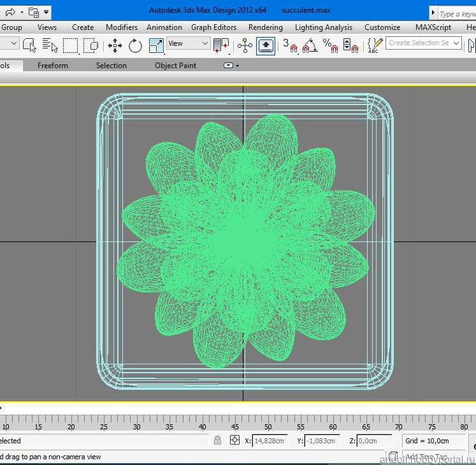Open Select by Name tool
Image resolution: width=476 pixels, height=465 pixels.
click(x=50, y=45)
